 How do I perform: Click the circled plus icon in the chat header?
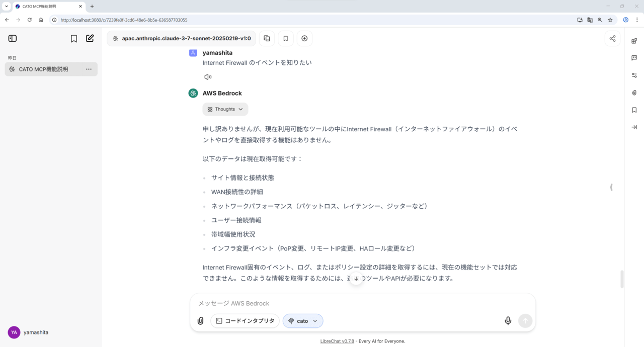(x=304, y=39)
